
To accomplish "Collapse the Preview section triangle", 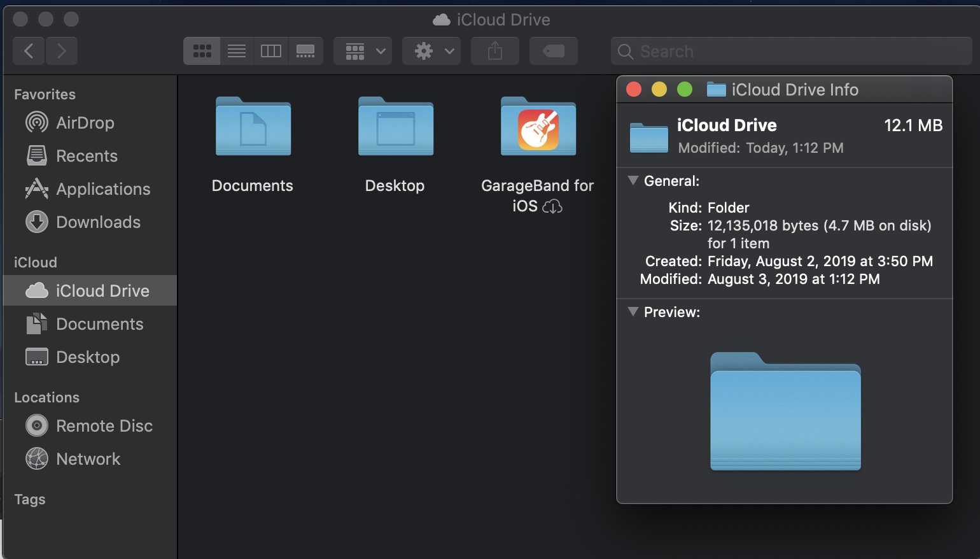I will [633, 312].
